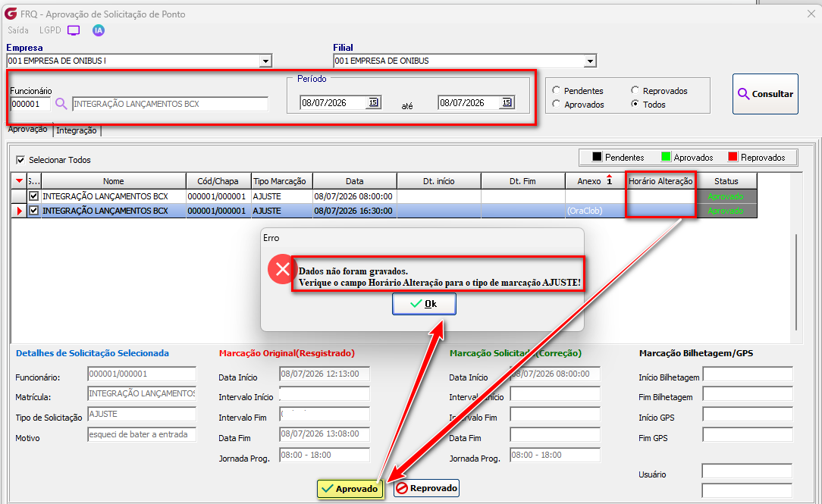The width and height of the screenshot is (822, 504).
Task: Open the IA assistant icon
Action: point(99,30)
